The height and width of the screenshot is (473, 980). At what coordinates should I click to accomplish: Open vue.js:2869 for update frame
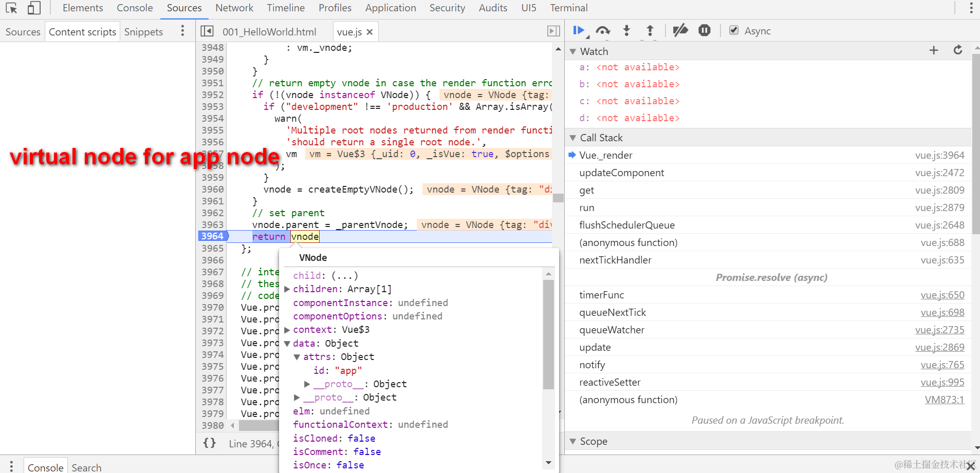click(x=939, y=347)
